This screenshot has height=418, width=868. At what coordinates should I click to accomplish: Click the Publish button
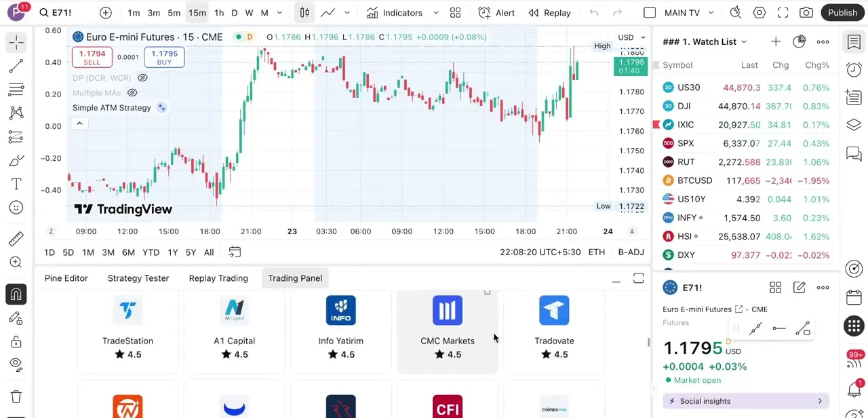click(842, 13)
